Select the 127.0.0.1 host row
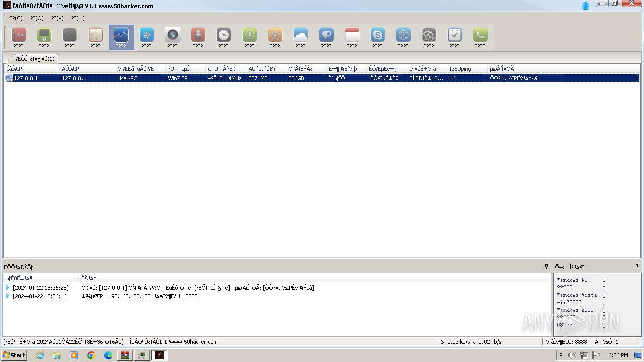This screenshot has height=362, width=644. [x=322, y=78]
